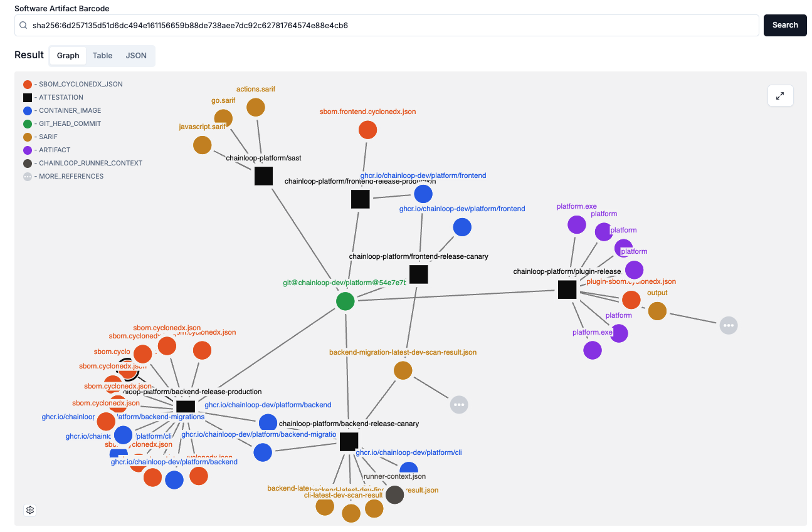The image size is (812, 532).
Task: Switch to the JSON tab
Action: click(x=136, y=55)
